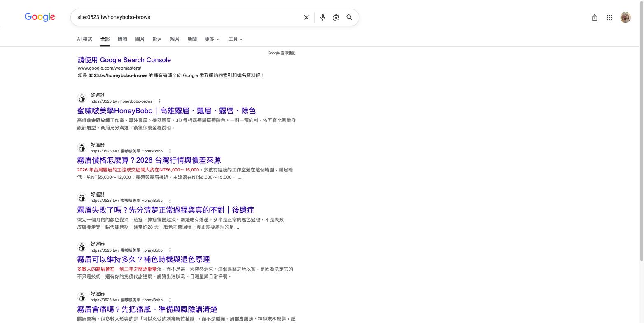This screenshot has height=323, width=644.
Task: Click site favicon of 霧眉價格 result
Action: 82,147
